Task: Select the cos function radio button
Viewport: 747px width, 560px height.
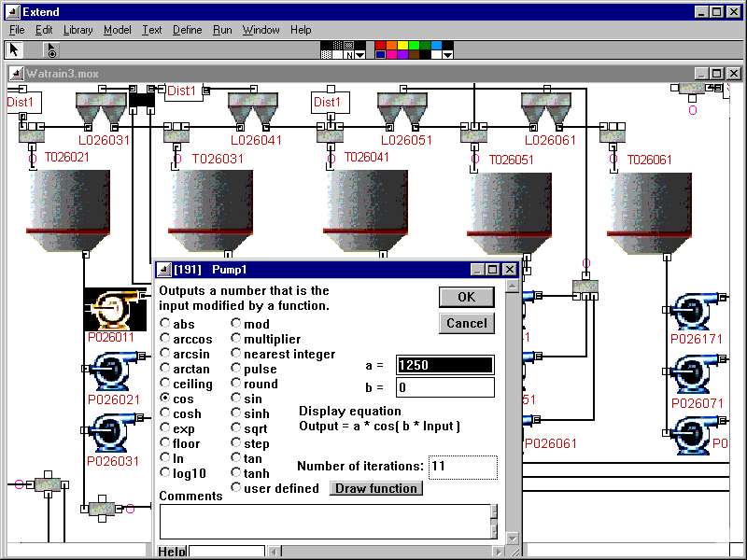Action: pos(165,399)
